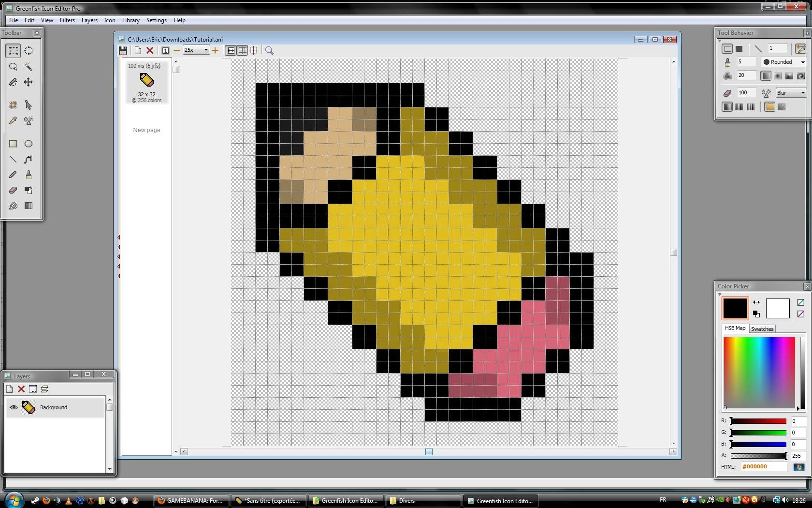Enable outlined (framed) shape mode
Screen dimensions: 812x508
click(x=727, y=49)
